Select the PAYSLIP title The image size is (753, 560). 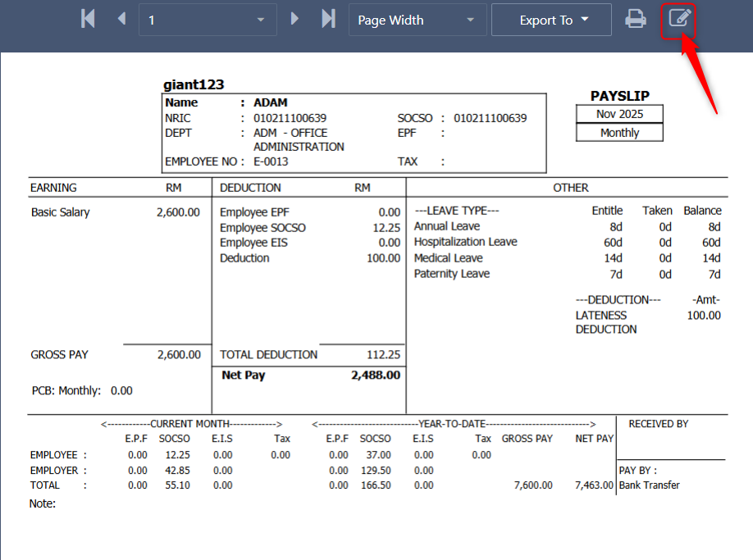tap(619, 96)
